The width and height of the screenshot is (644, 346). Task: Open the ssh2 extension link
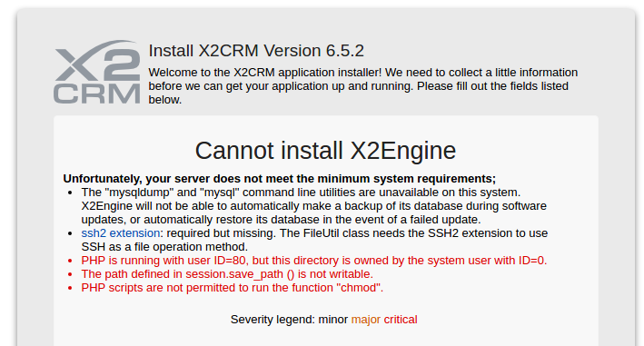121,233
